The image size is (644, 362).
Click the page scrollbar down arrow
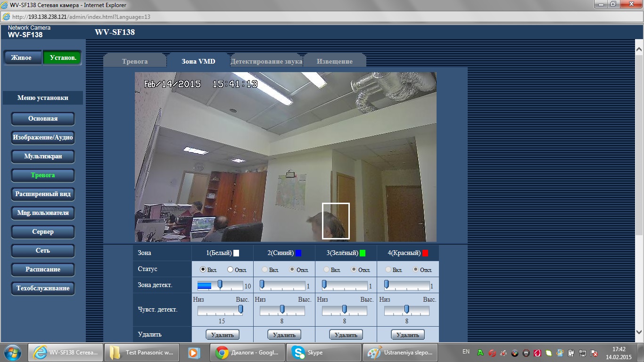(639, 331)
